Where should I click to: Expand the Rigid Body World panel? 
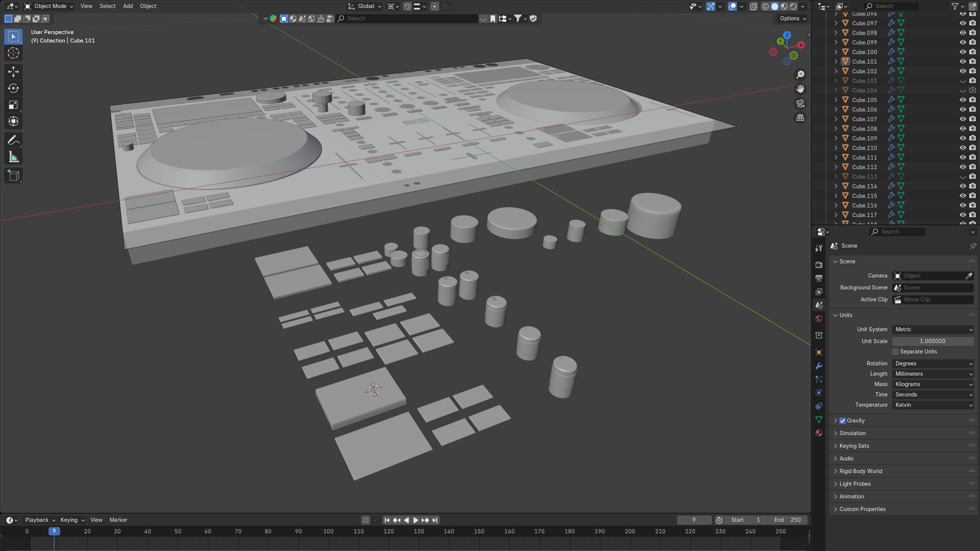click(861, 471)
